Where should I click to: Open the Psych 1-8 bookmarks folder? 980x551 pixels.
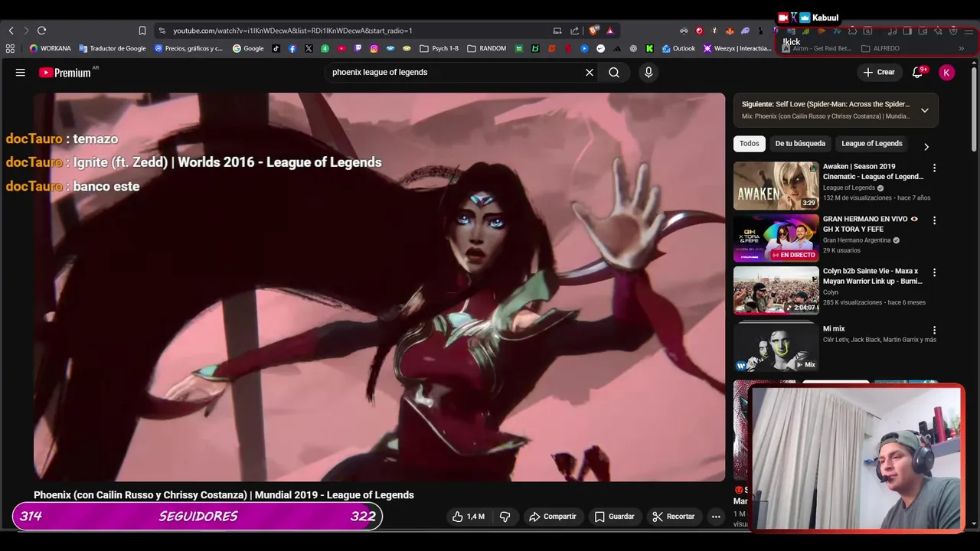439,48
